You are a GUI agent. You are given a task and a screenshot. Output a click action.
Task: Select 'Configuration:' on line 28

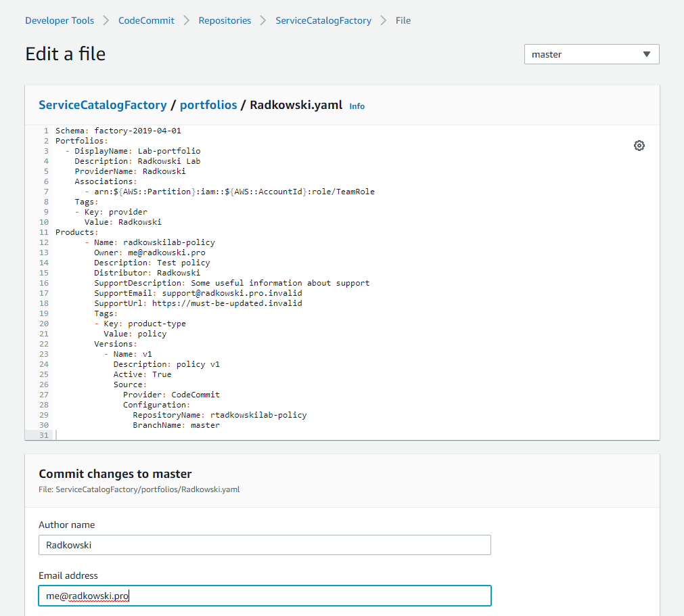(x=156, y=405)
